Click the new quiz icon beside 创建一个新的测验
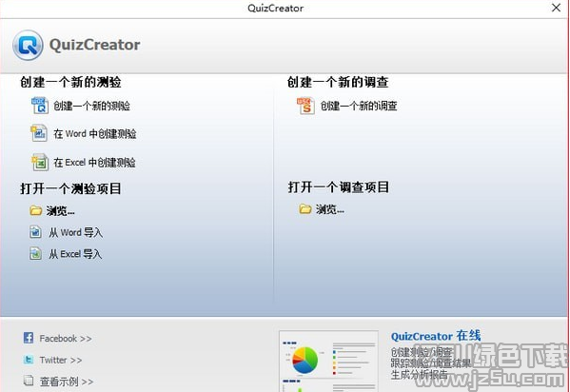Viewport: 570px width, 392px height. [40, 106]
